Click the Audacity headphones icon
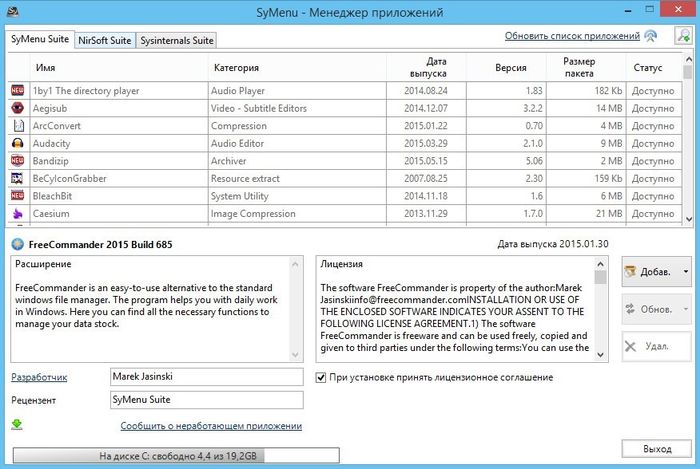The image size is (700, 469). pos(17,143)
